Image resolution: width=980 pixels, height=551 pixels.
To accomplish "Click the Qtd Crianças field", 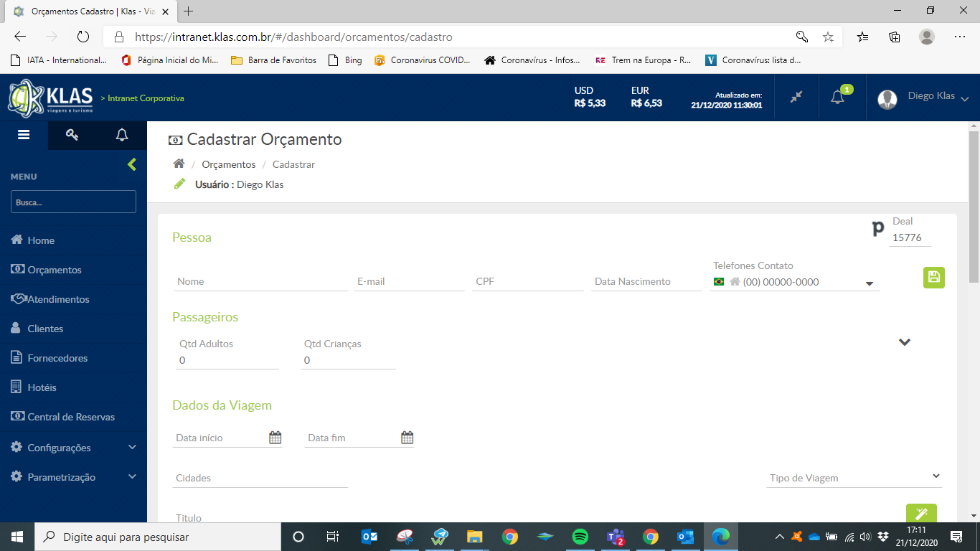I will 349,360.
